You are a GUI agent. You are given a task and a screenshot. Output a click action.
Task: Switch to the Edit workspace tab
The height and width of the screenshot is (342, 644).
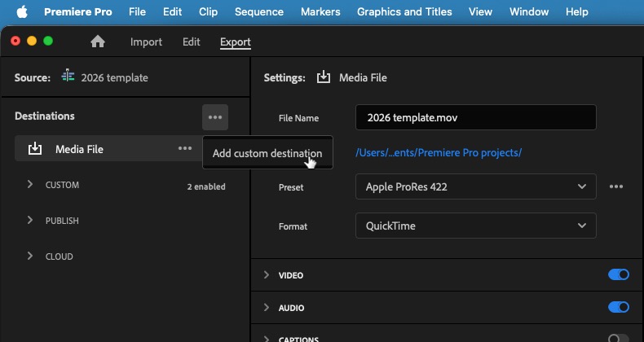[x=192, y=42]
